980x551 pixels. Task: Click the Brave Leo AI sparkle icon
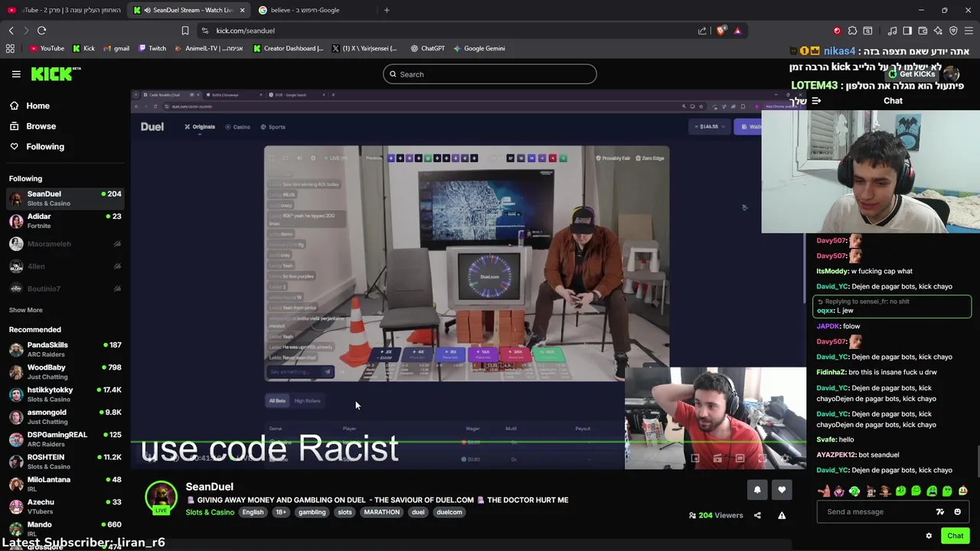point(938,31)
